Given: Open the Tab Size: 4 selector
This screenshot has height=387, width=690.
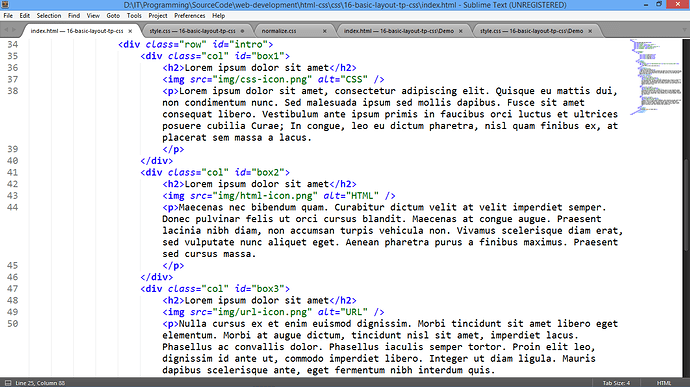Looking at the screenshot, I should (x=616, y=383).
